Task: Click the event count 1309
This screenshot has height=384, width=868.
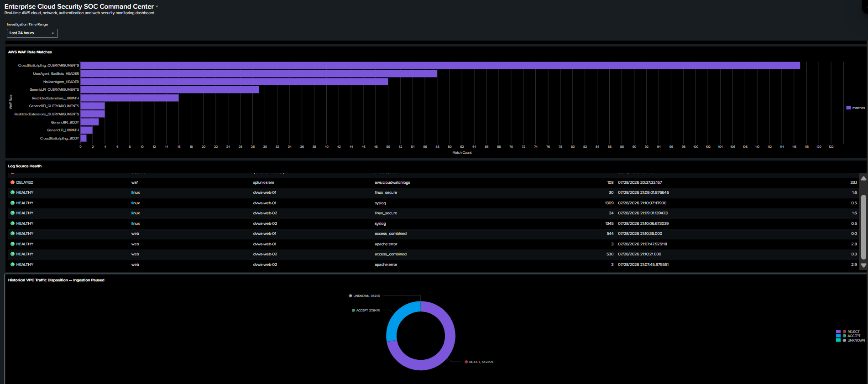Action: pos(609,203)
